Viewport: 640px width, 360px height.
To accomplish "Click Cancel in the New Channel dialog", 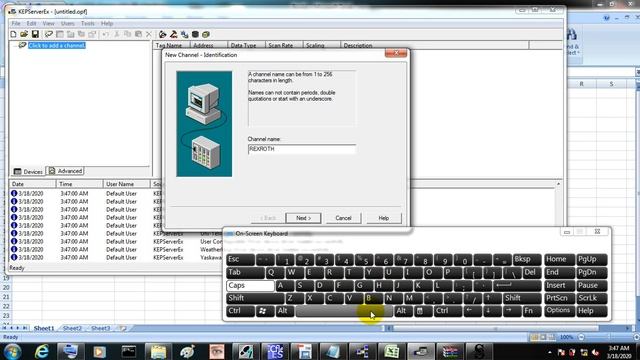I will (x=343, y=218).
